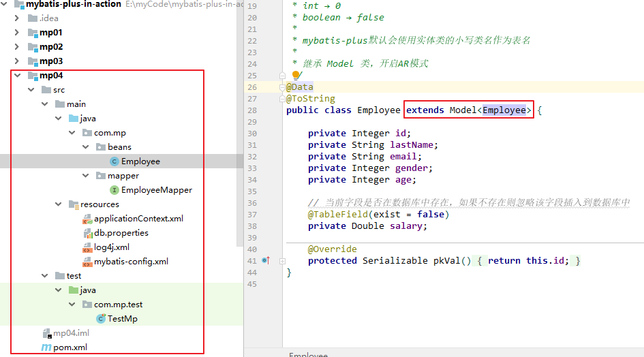Select TestMp in the project tree

click(x=123, y=319)
